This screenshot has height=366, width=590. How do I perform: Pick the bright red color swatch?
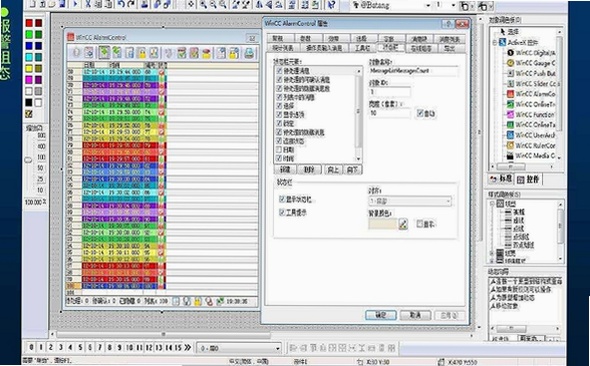point(29,23)
